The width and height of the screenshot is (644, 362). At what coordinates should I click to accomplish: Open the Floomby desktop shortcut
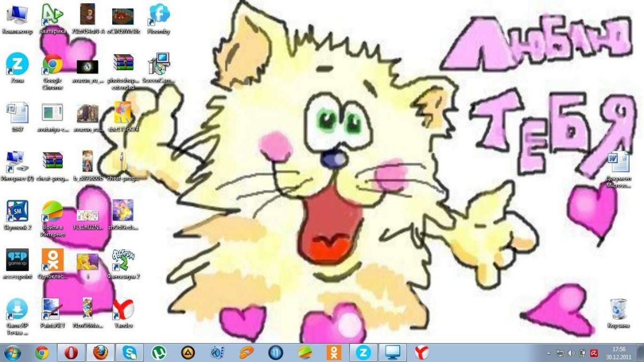(x=159, y=15)
